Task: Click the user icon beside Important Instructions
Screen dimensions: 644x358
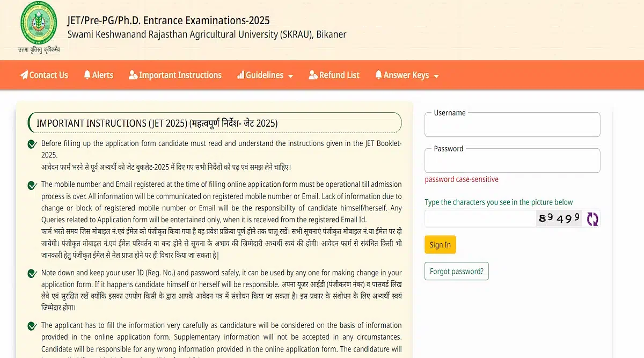Action: click(x=133, y=75)
